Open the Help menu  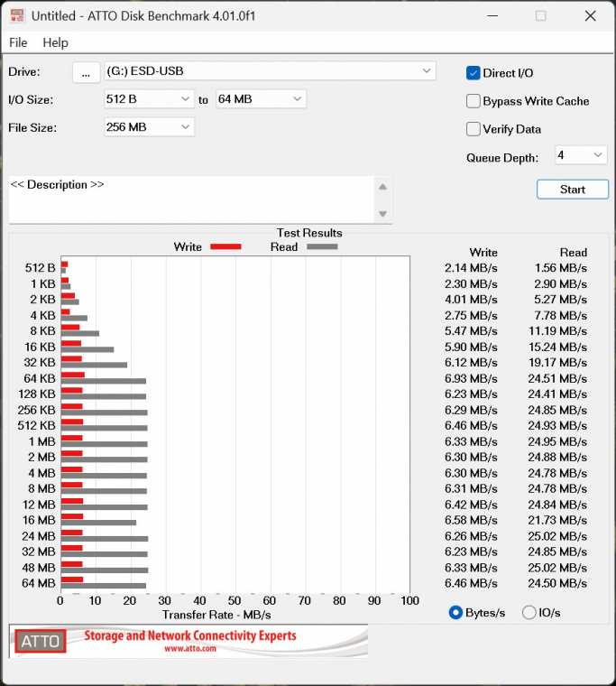pyautogui.click(x=55, y=42)
